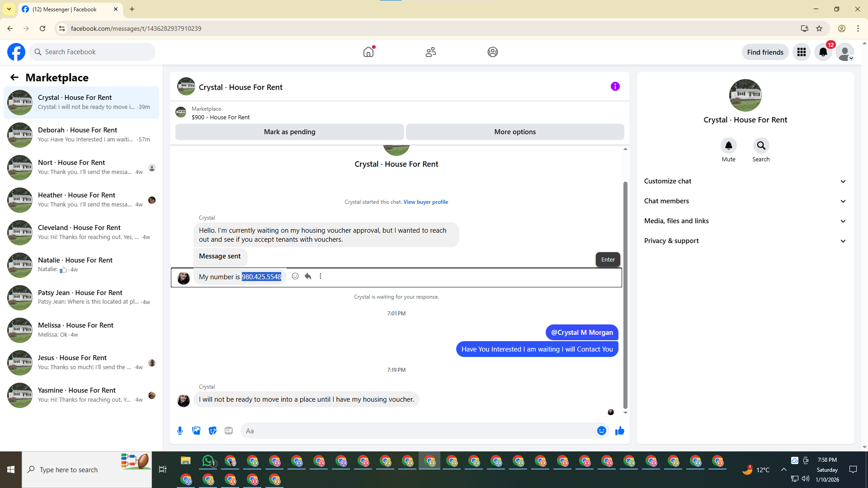Open Facebook notifications bell
This screenshot has height=488, width=868.
click(x=823, y=52)
